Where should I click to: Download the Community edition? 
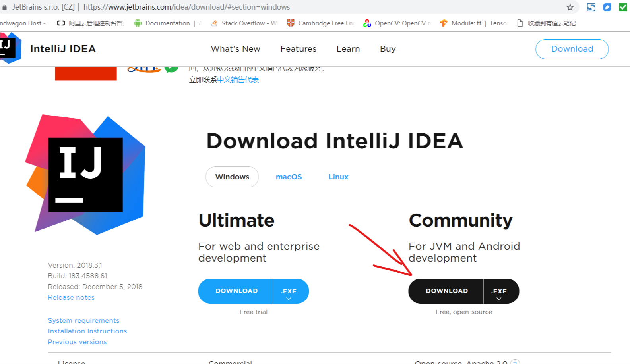(446, 291)
